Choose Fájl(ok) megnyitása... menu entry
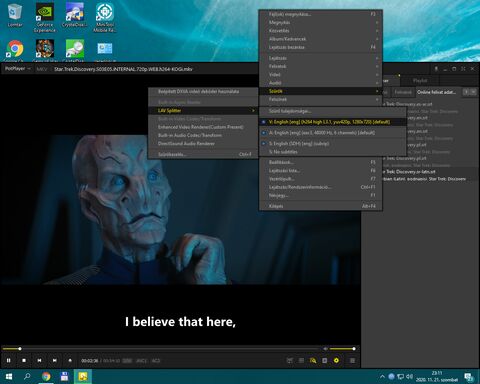The height and width of the screenshot is (384, 480). coord(321,14)
